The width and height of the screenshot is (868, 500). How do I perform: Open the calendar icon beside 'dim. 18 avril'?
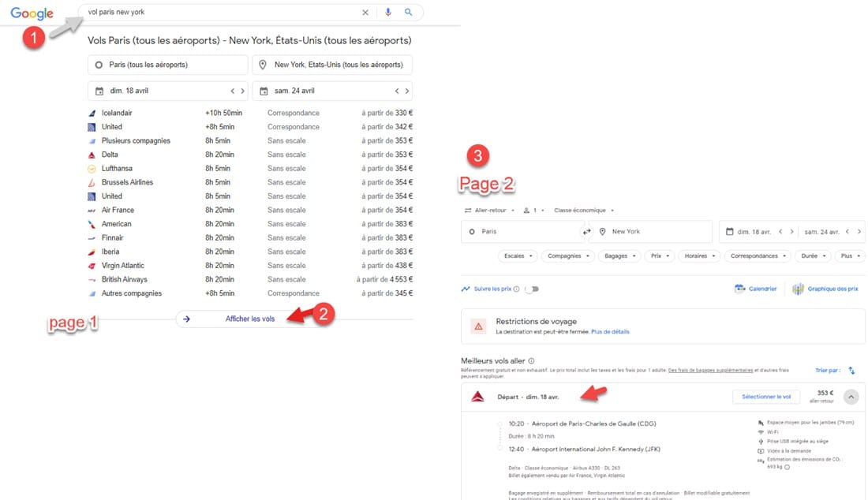point(99,91)
